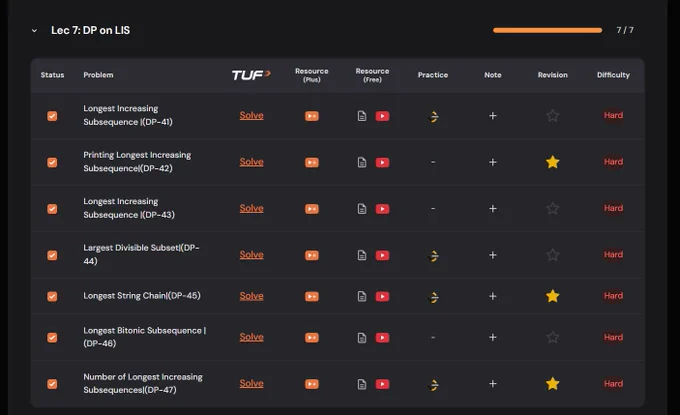Open Plus video for Longest Bitonic Subsequence
Screen dimensions: 680x415
click(311, 338)
